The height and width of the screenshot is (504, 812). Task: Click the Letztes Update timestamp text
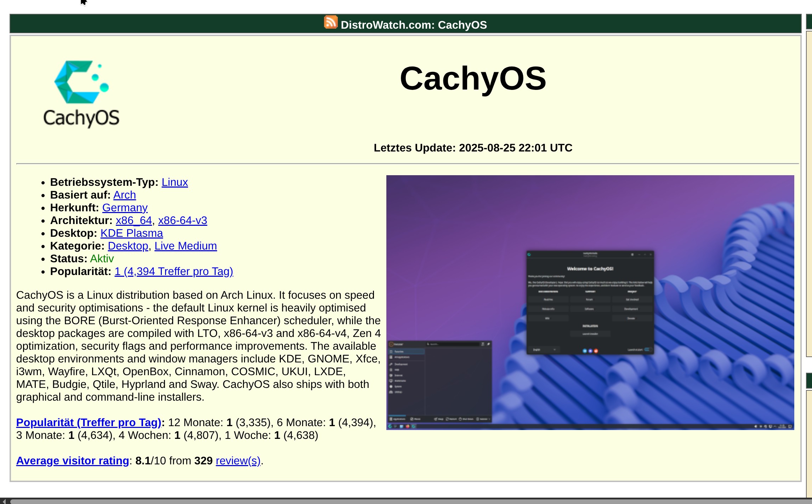tap(473, 148)
